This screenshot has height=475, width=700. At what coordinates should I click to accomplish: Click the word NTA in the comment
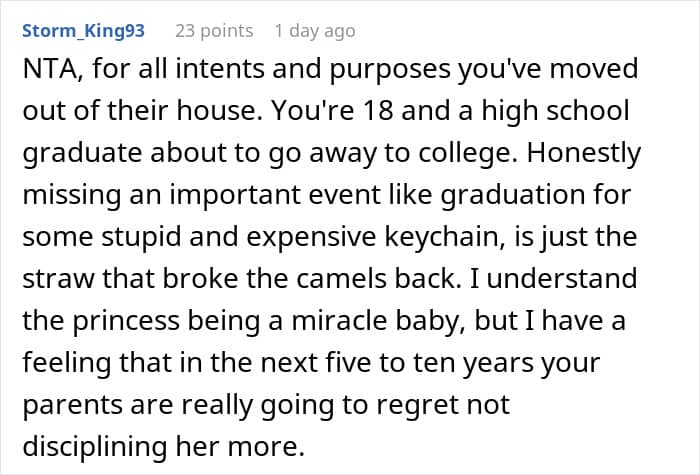pos(52,69)
